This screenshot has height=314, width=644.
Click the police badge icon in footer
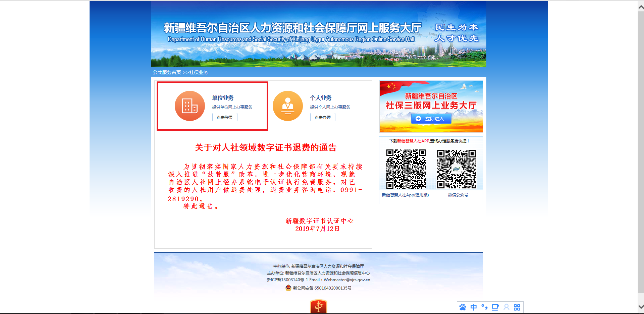(288, 288)
